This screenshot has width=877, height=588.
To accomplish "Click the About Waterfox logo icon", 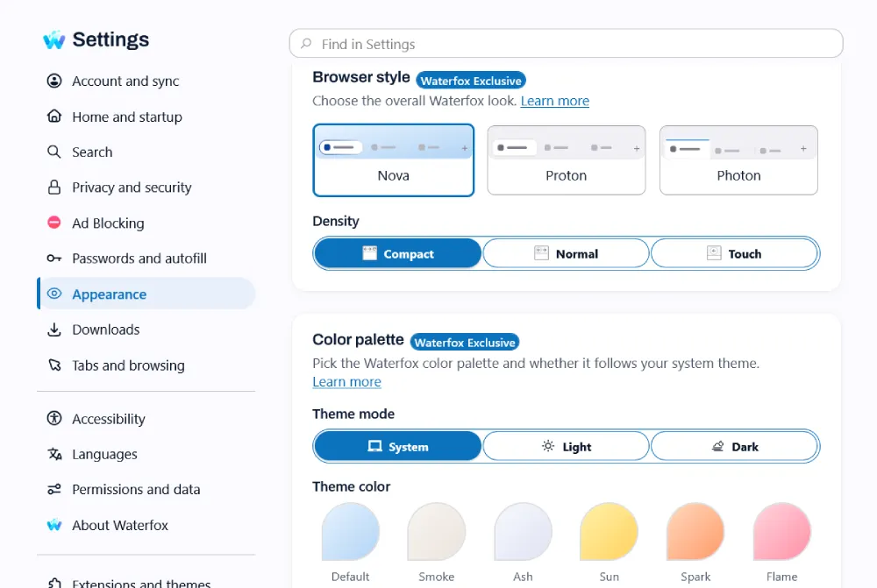I will click(54, 525).
